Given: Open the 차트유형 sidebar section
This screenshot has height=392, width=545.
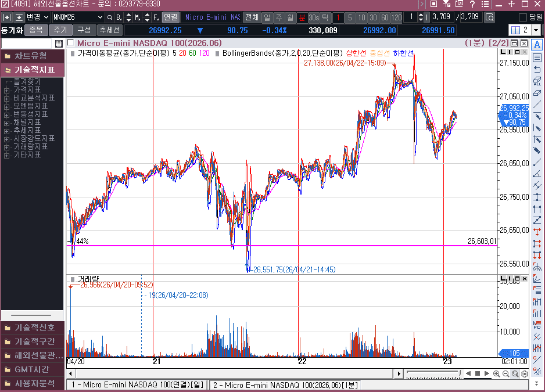Looking at the screenshot, I should (x=32, y=56).
